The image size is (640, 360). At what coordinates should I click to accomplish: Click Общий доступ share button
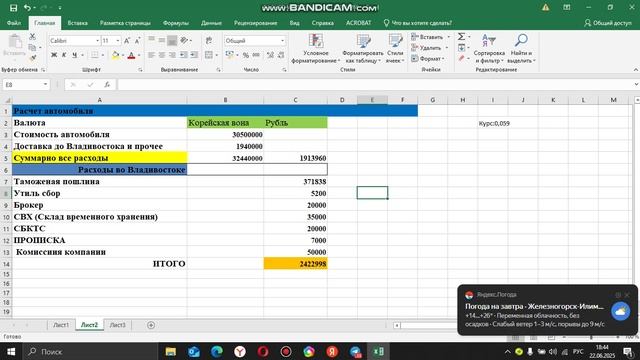(608, 23)
